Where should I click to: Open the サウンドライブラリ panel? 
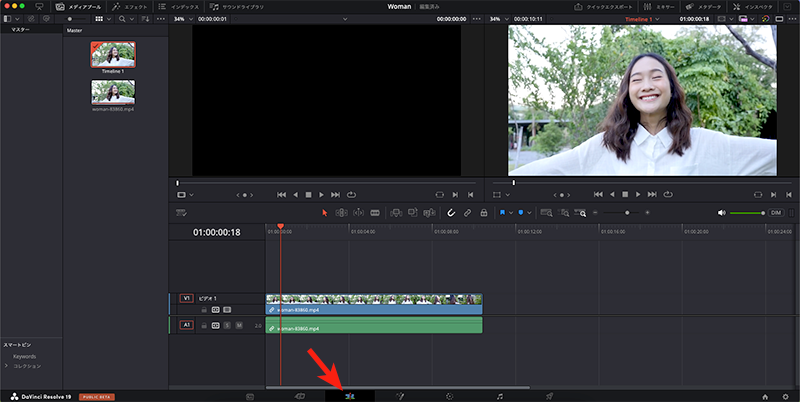237,7
